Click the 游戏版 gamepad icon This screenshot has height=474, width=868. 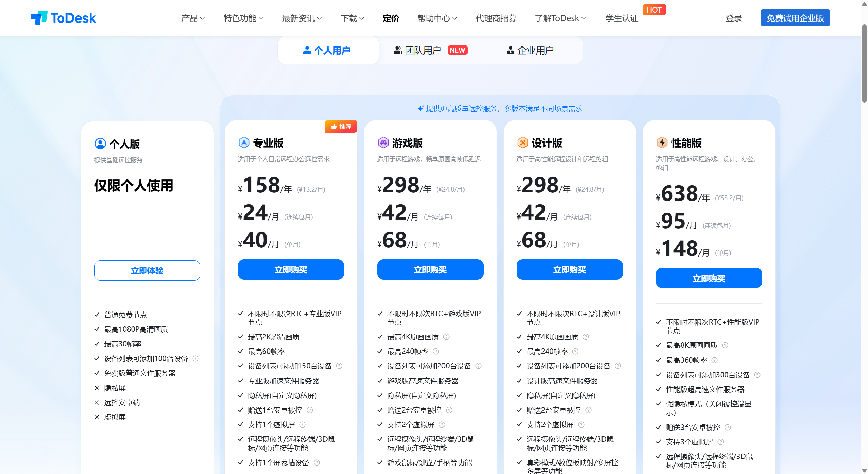(383, 143)
